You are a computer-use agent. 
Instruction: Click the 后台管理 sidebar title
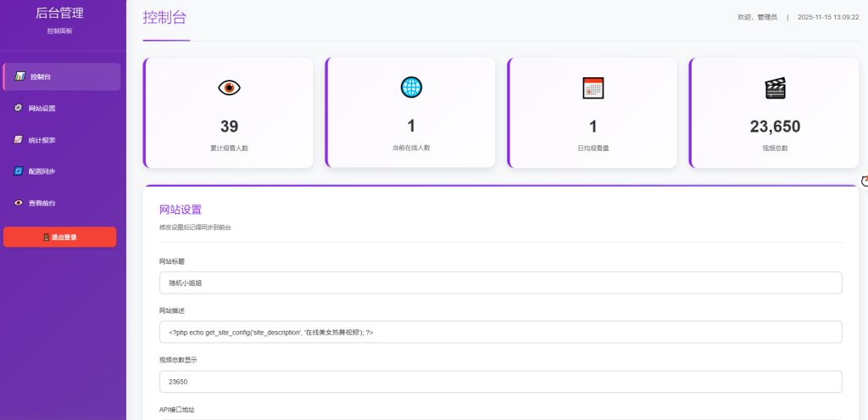pos(59,13)
